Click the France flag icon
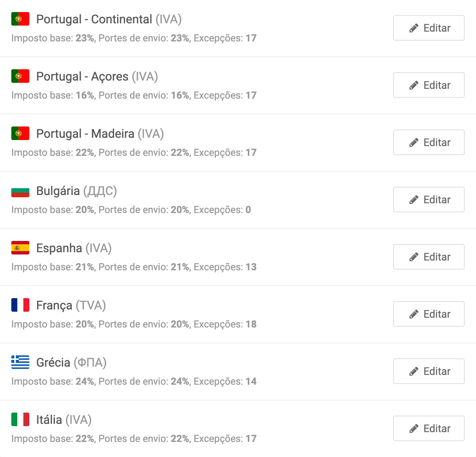The height and width of the screenshot is (457, 476). pyautogui.click(x=20, y=305)
